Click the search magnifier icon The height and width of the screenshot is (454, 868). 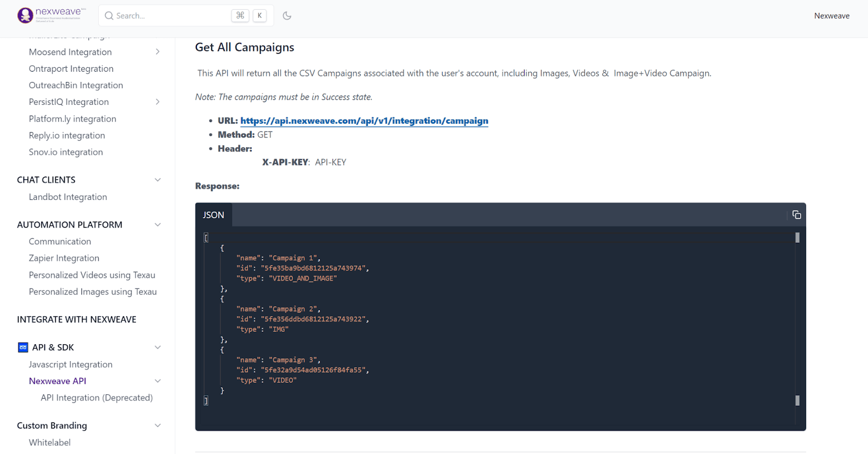coord(109,16)
